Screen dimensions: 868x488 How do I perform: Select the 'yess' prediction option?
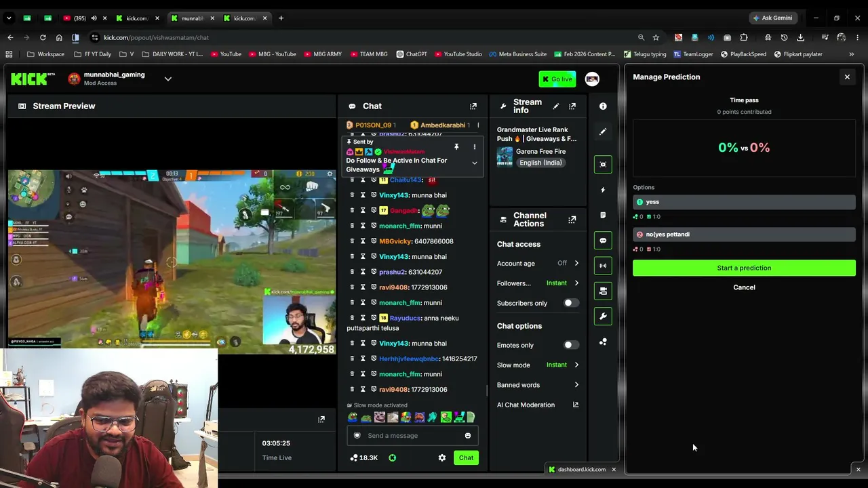[744, 202]
